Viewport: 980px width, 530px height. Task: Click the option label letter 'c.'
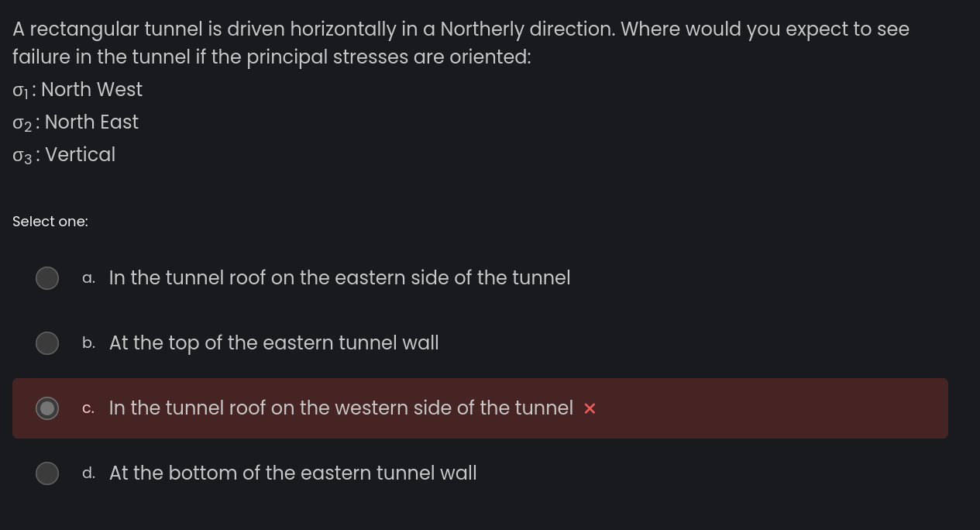[x=88, y=408]
